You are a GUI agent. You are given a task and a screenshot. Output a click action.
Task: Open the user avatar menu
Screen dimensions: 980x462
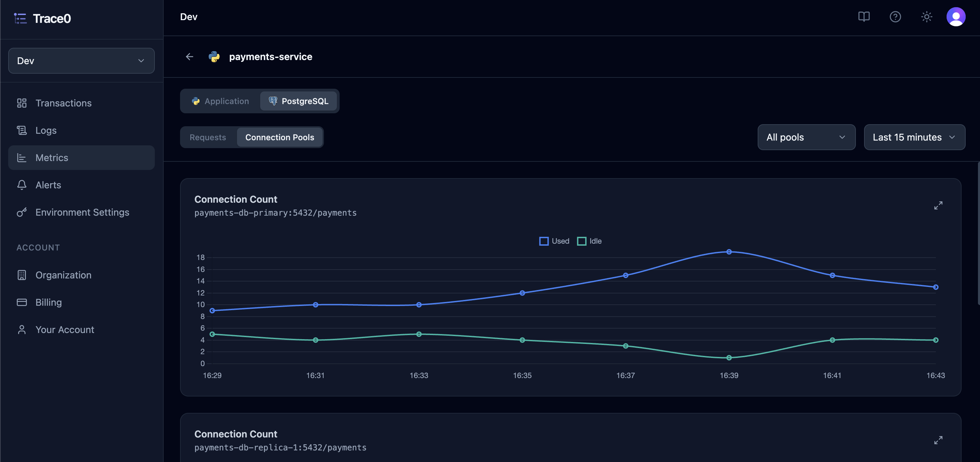pyautogui.click(x=956, y=17)
